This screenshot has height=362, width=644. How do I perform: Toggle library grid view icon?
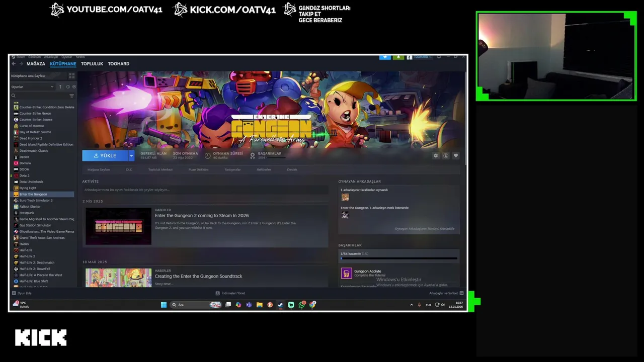pyautogui.click(x=71, y=75)
